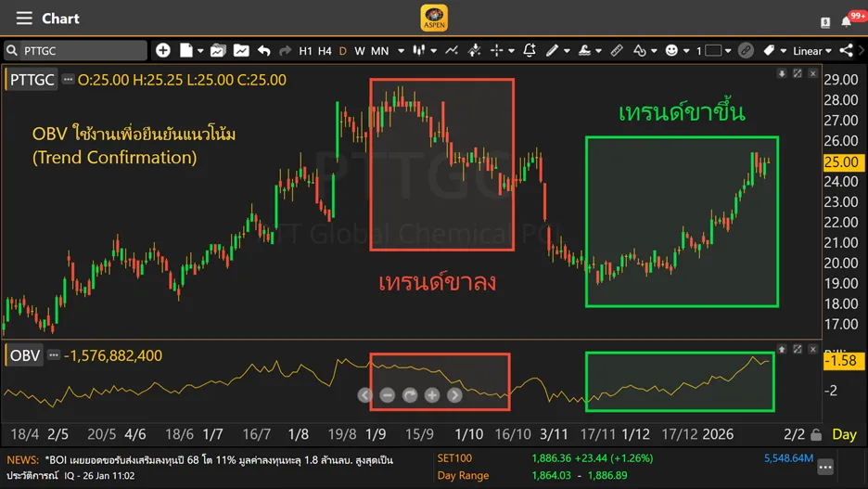
Task: Share the chart with share icon
Action: [846, 50]
